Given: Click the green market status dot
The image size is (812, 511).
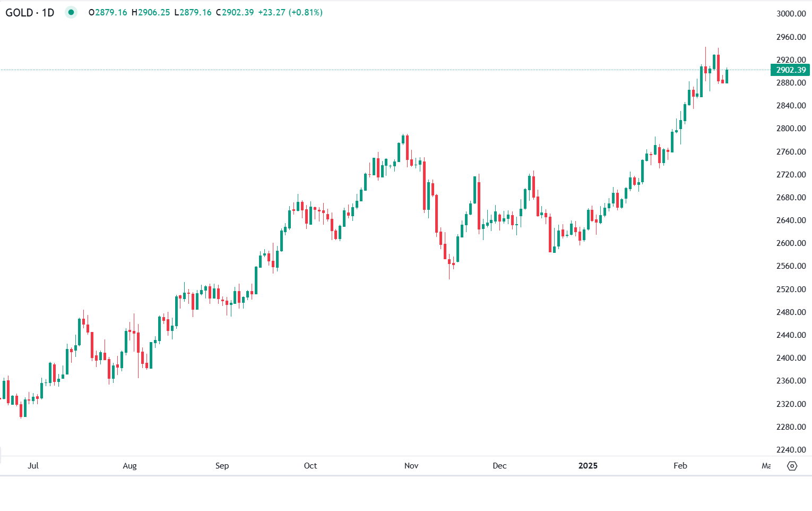Looking at the screenshot, I should (71, 12).
